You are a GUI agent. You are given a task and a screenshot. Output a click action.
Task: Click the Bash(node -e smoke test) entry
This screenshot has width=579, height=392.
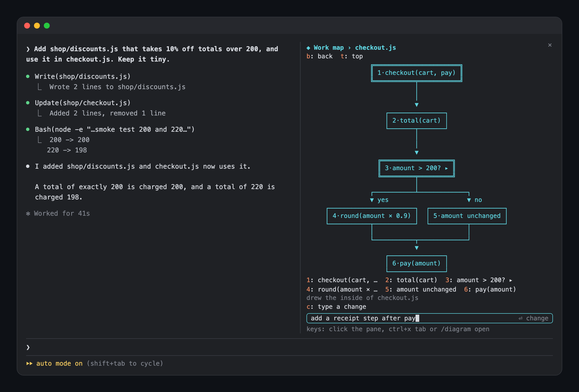[x=115, y=130]
